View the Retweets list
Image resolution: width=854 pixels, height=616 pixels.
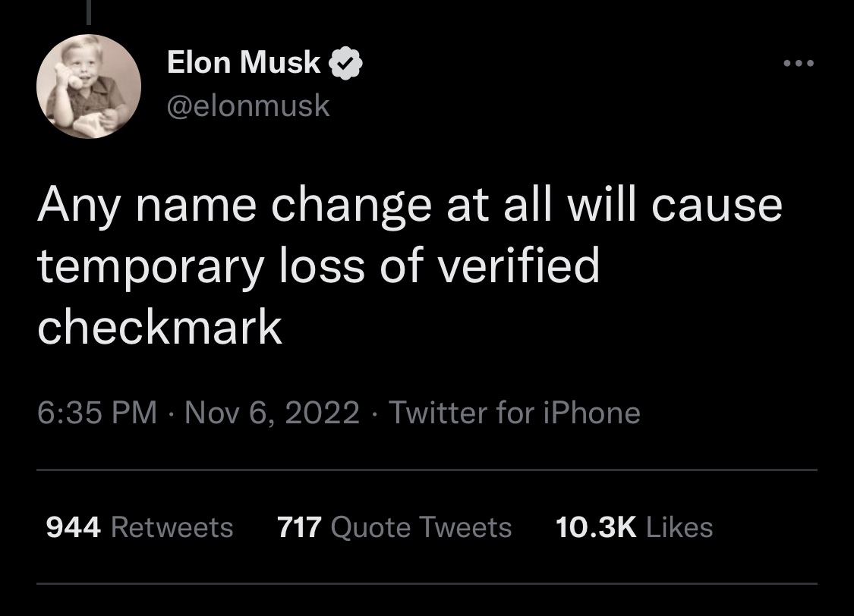172,526
